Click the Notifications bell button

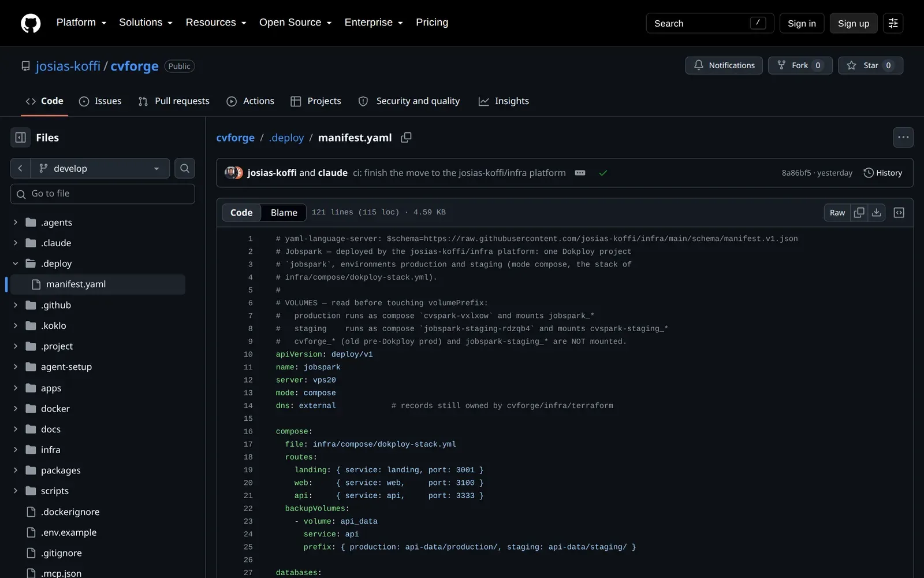[x=724, y=65]
